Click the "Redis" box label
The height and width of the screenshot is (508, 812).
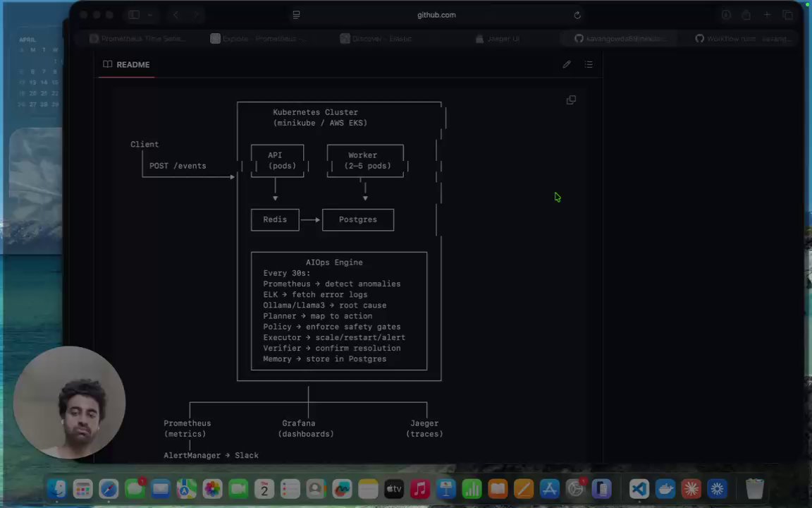pos(275,220)
